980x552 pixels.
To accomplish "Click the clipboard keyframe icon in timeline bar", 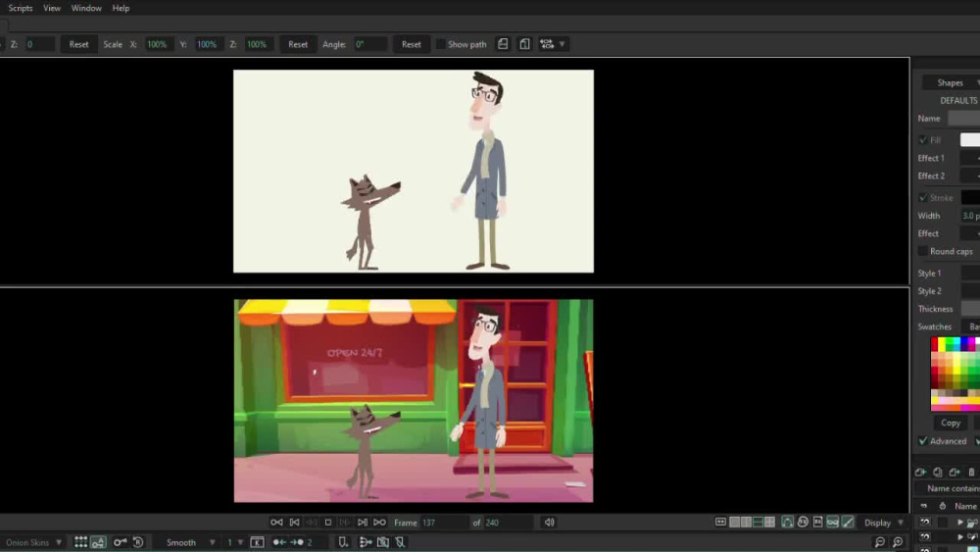I will pos(383,542).
